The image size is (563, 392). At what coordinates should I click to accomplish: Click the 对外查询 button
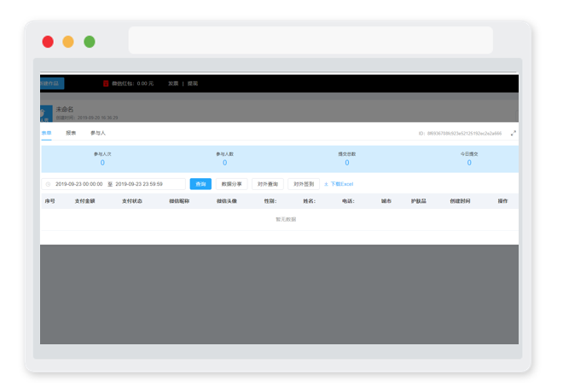[x=268, y=184]
